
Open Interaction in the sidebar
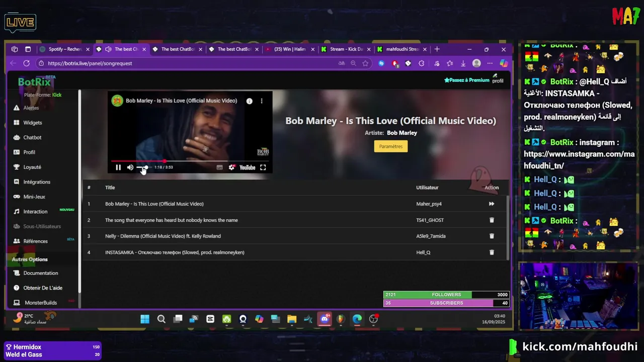pos(35,212)
